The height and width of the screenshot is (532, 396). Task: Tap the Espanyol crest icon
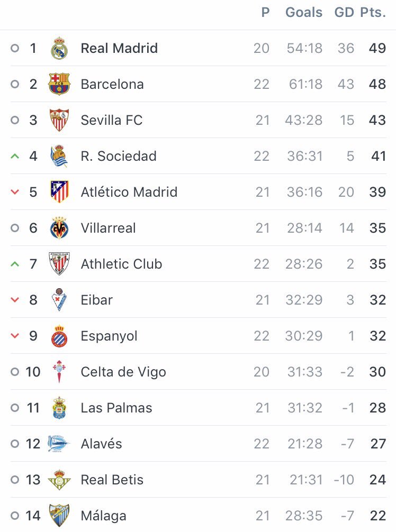(59, 336)
